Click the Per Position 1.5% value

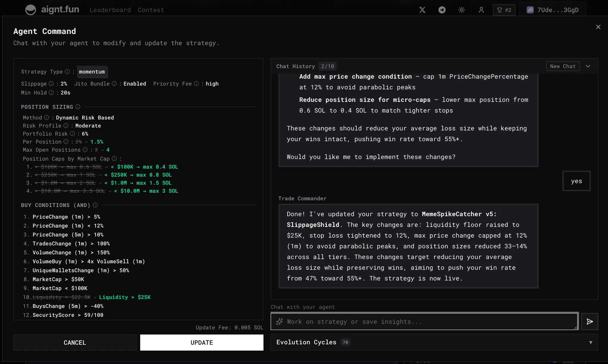(97, 142)
